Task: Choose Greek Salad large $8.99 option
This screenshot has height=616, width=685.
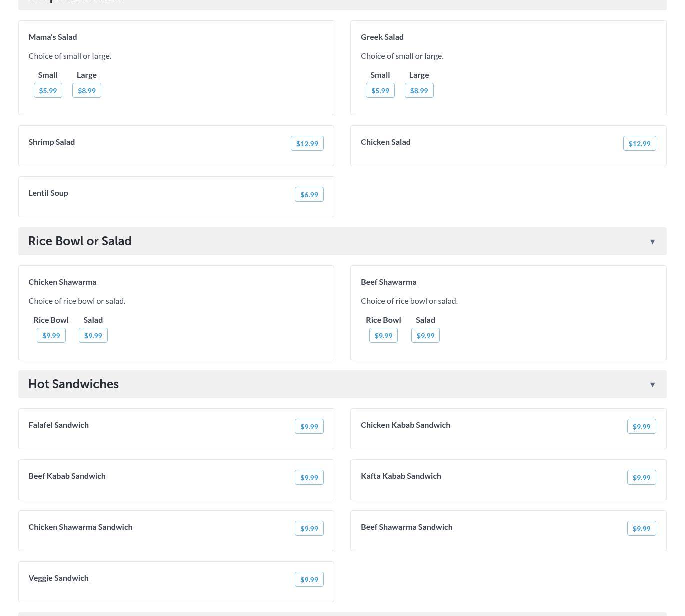Action: click(419, 91)
